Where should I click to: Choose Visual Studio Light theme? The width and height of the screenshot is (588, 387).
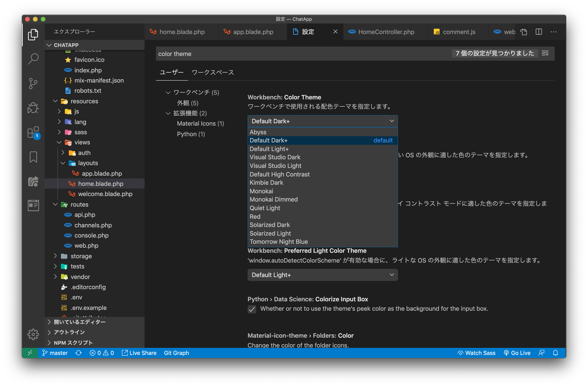(322, 166)
